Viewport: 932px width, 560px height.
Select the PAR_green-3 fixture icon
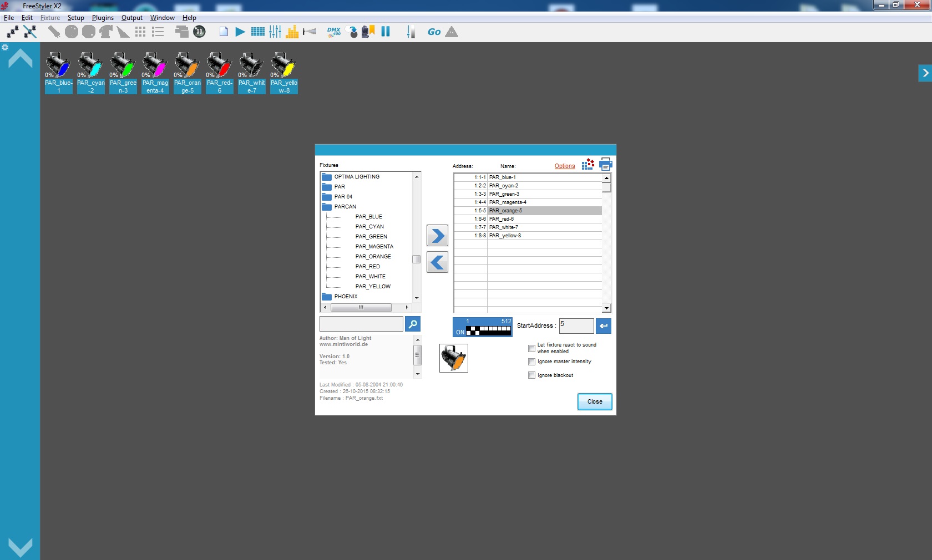pos(123,73)
